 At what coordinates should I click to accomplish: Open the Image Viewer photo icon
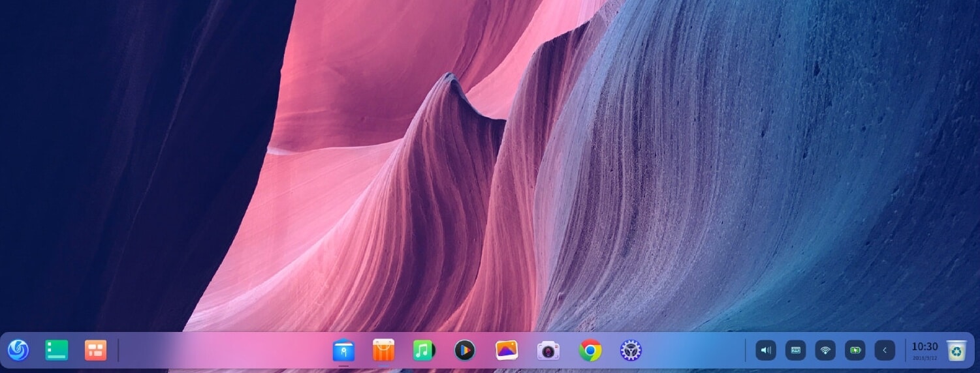pos(506,351)
